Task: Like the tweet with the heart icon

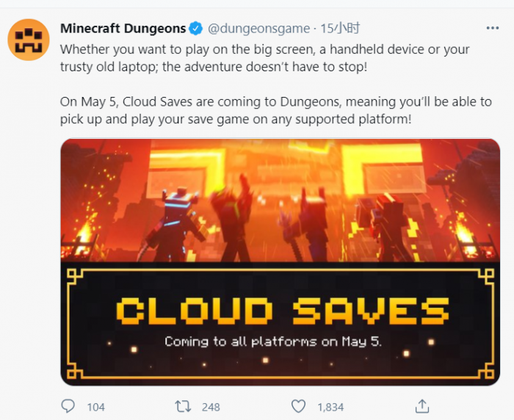Action: tap(297, 406)
